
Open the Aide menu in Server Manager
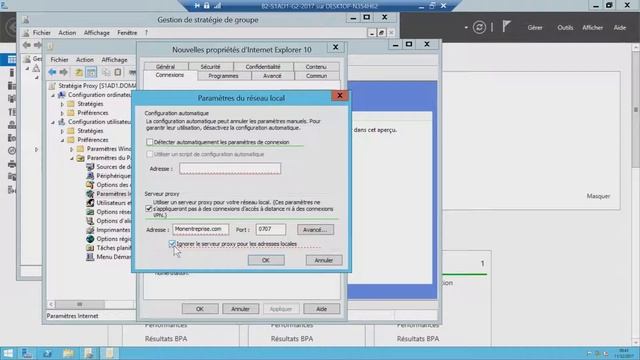pos(620,28)
